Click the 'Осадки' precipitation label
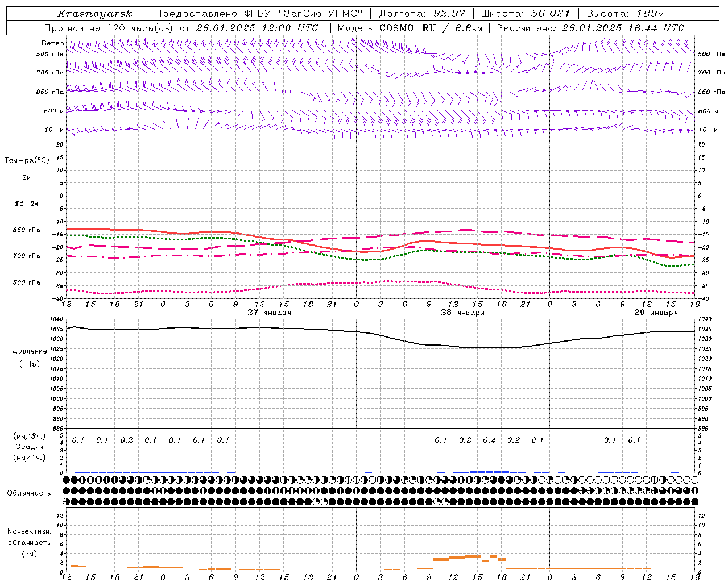Image resolution: width=728 pixels, height=582 pixels. pos(30,447)
